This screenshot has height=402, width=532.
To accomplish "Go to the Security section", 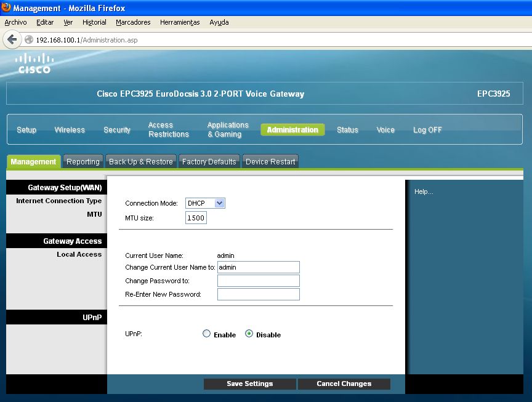I will coord(117,130).
